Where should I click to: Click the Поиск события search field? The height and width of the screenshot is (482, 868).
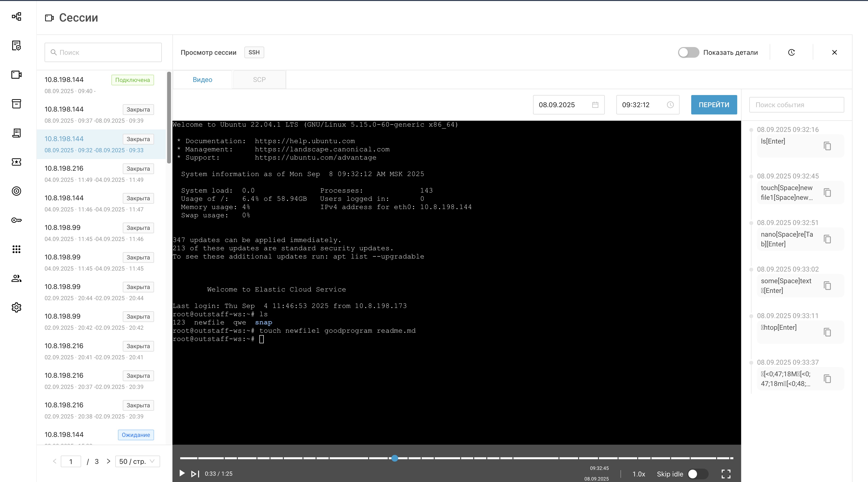(x=796, y=105)
